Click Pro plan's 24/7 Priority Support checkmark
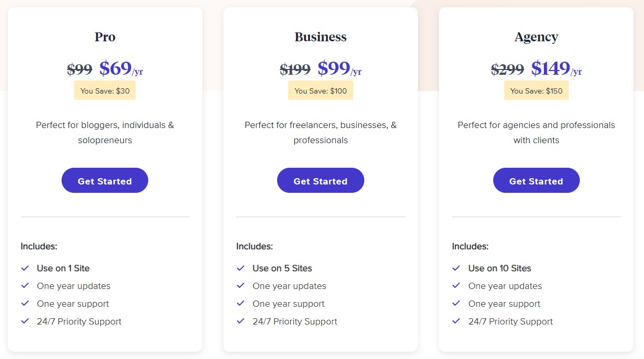The height and width of the screenshot is (359, 644). 25,321
